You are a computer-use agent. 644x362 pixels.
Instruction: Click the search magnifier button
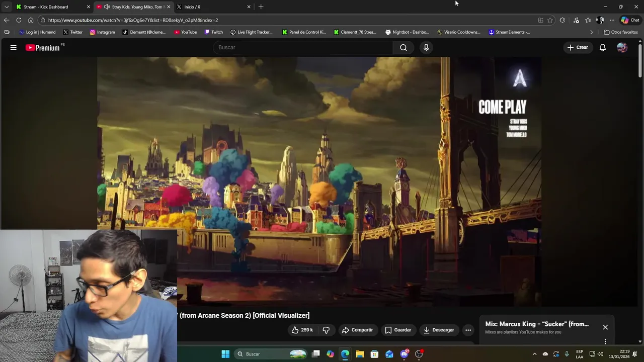404,47
